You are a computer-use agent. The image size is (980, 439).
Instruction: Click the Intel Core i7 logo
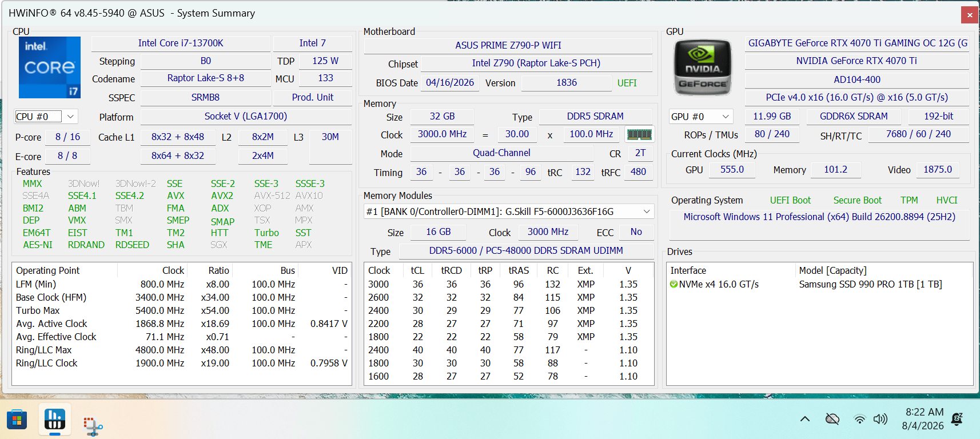pos(50,67)
